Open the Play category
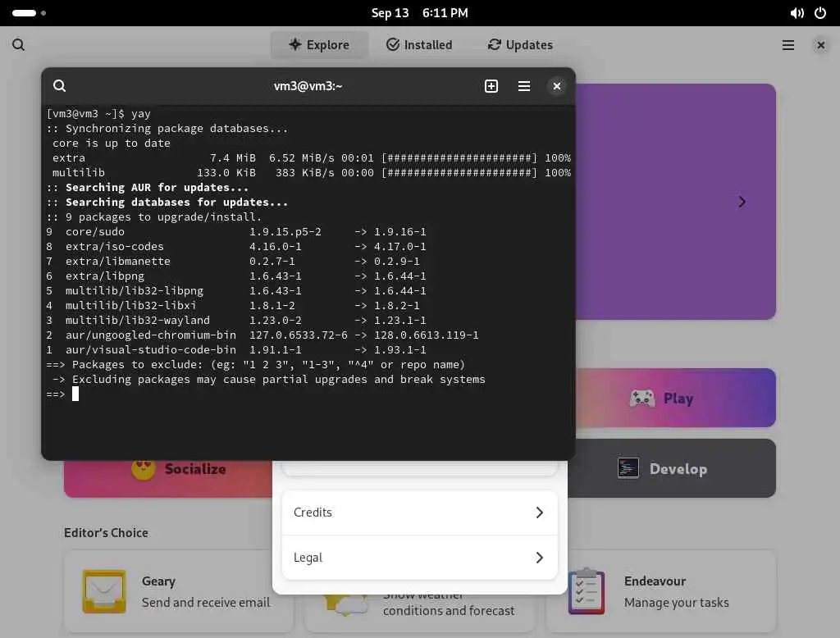Viewport: 840px width, 638px height. [675, 398]
